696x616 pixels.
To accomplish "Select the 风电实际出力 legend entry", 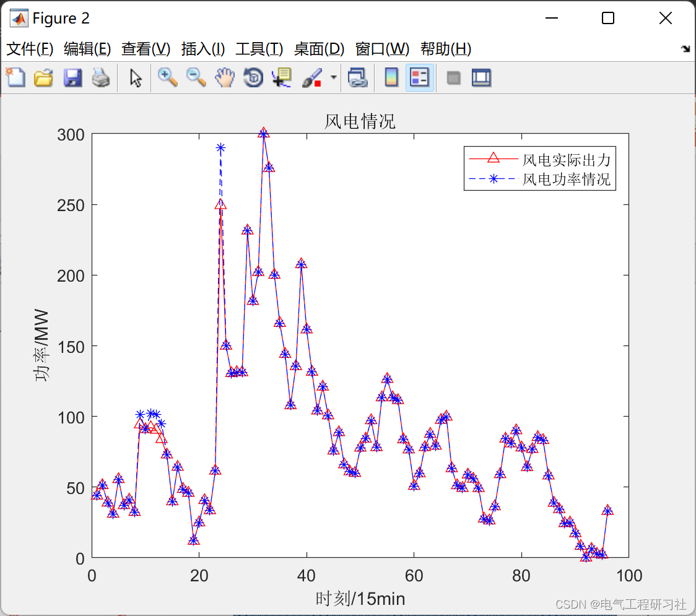I will pos(566,159).
